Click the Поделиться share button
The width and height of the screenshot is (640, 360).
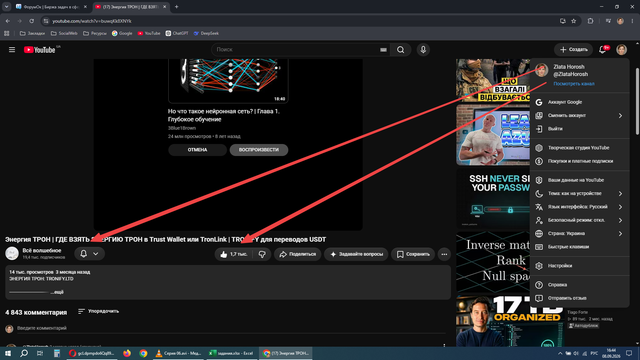click(298, 254)
